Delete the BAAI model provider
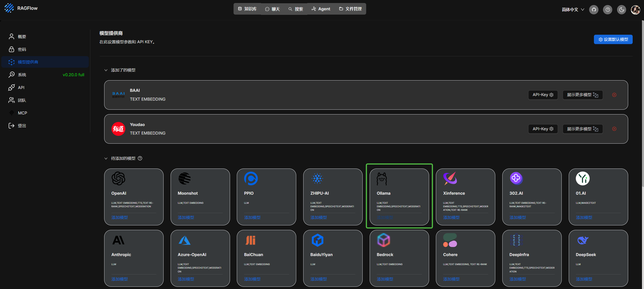The width and height of the screenshot is (644, 289). point(614,95)
